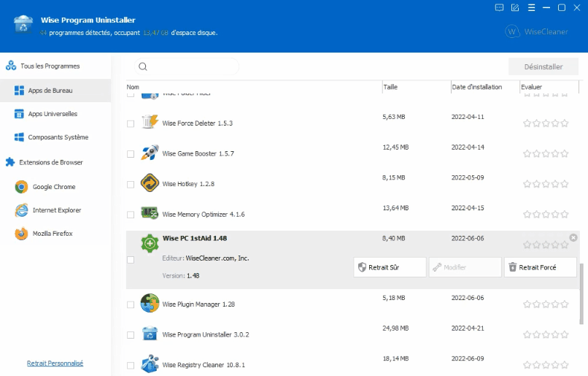The height and width of the screenshot is (376, 588).
Task: Click the Retrait Forcé button
Action: click(x=541, y=267)
